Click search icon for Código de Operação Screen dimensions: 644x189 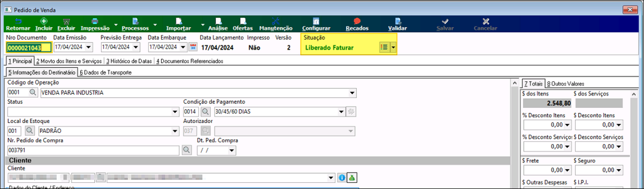point(33,92)
